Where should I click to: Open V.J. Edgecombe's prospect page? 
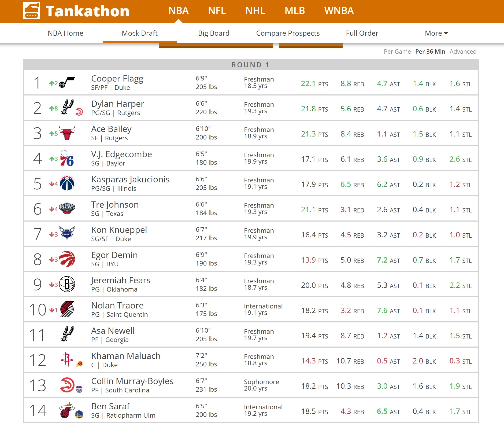(121, 154)
